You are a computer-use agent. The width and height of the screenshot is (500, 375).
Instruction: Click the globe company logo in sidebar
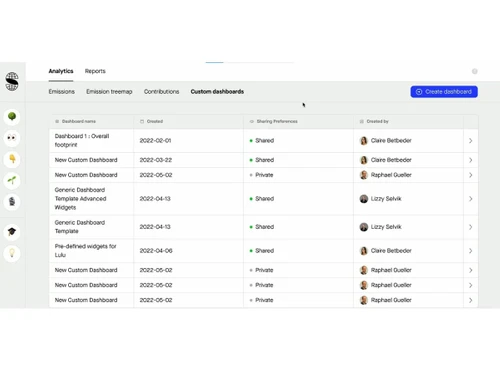coord(12,81)
